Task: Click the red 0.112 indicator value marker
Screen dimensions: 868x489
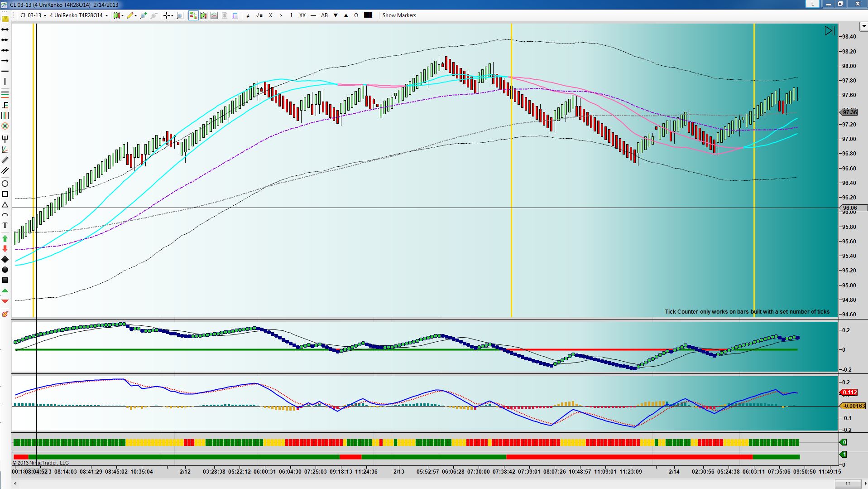Action: [x=849, y=392]
